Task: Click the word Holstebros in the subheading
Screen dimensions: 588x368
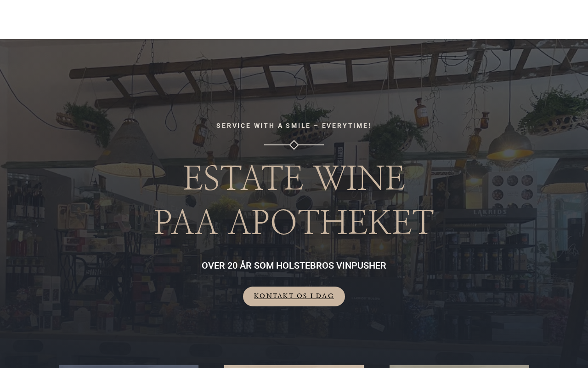Action: [x=305, y=265]
